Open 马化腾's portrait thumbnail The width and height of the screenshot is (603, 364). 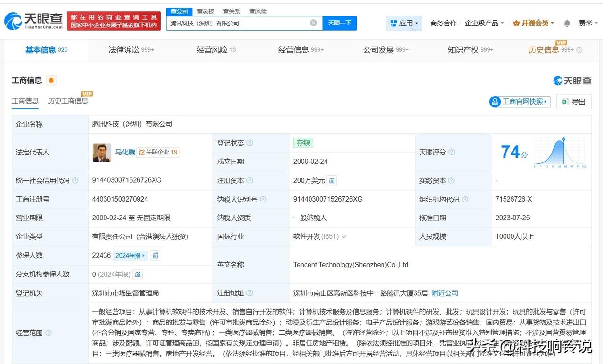102,152
